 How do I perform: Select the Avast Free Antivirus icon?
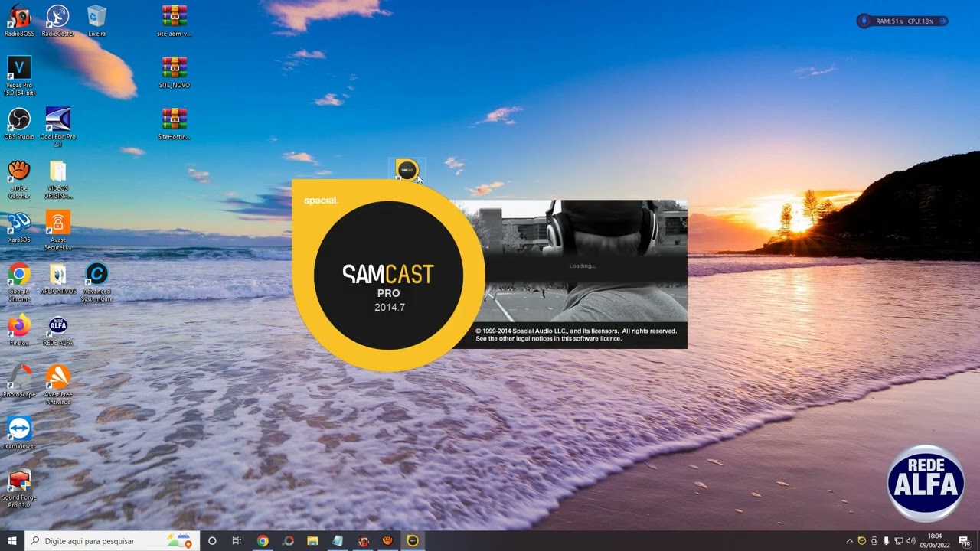(x=57, y=384)
